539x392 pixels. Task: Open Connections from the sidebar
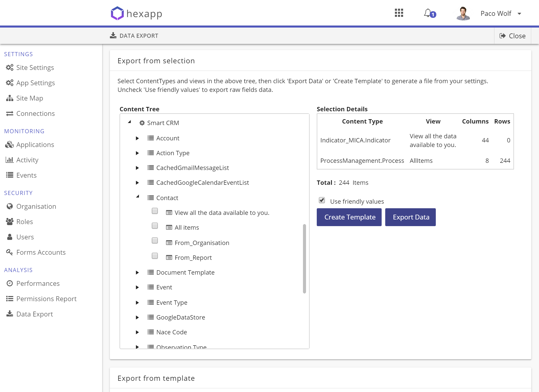36,114
